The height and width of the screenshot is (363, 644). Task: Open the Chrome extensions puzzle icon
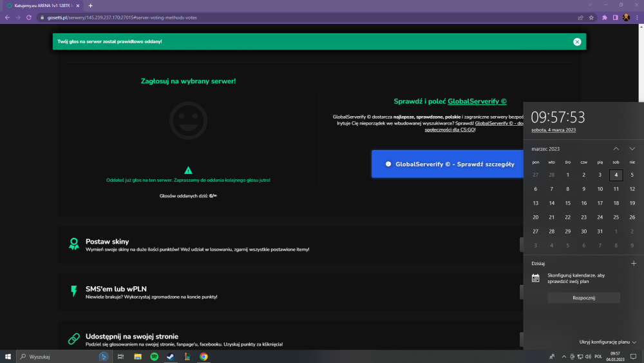coord(605,17)
